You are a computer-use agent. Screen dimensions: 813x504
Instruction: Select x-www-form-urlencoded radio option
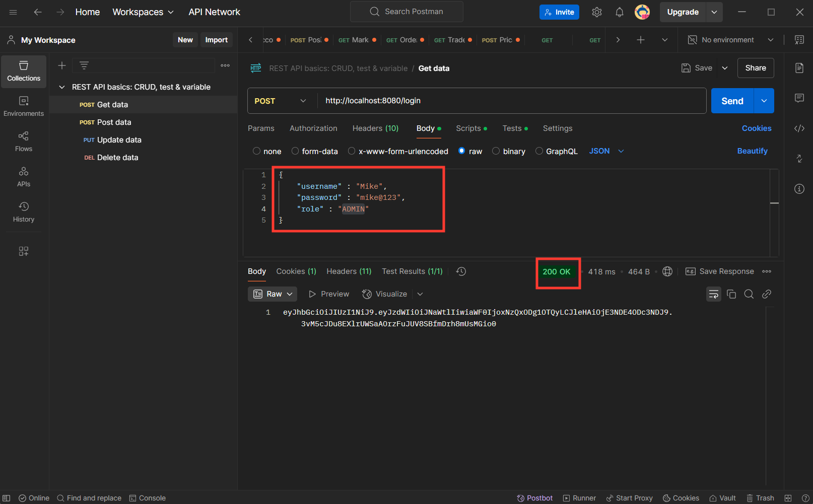point(352,151)
